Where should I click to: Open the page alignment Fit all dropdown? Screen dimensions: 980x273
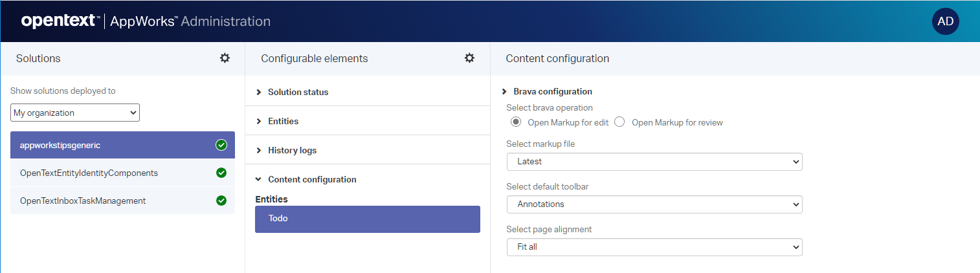[x=654, y=247]
